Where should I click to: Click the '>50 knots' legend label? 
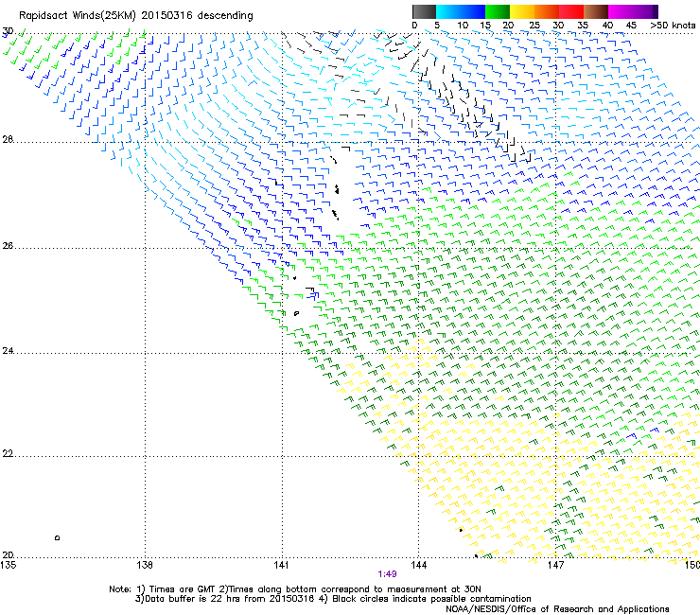click(674, 26)
